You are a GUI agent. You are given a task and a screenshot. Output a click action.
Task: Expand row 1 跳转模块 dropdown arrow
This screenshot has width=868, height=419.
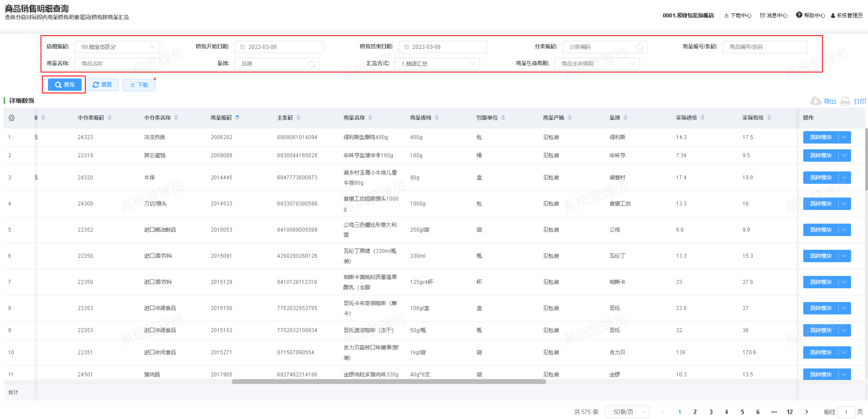pyautogui.click(x=845, y=137)
